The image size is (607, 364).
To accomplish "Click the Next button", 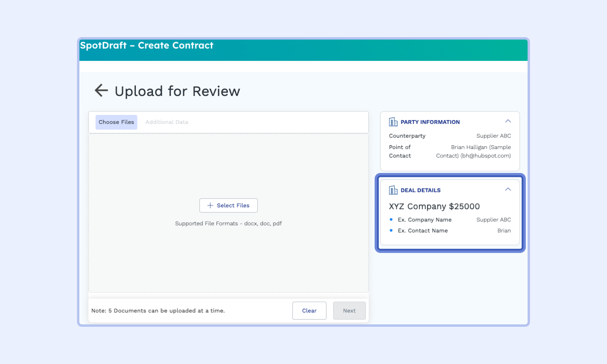I will click(349, 311).
